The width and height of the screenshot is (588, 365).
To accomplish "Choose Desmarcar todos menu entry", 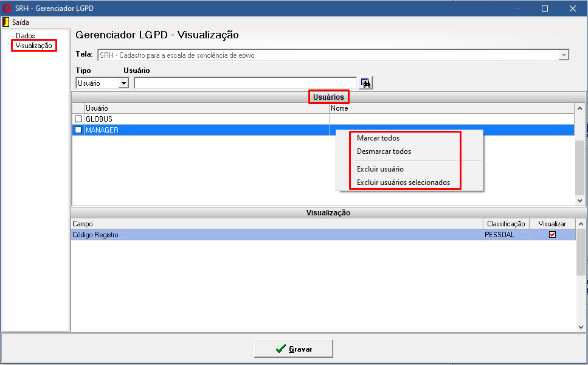I will click(x=384, y=151).
